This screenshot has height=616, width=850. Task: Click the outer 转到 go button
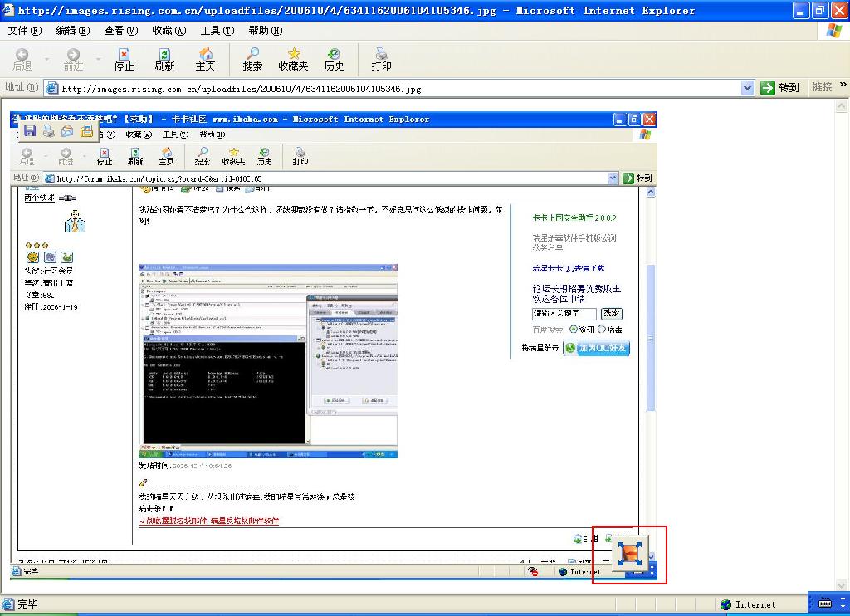click(780, 88)
